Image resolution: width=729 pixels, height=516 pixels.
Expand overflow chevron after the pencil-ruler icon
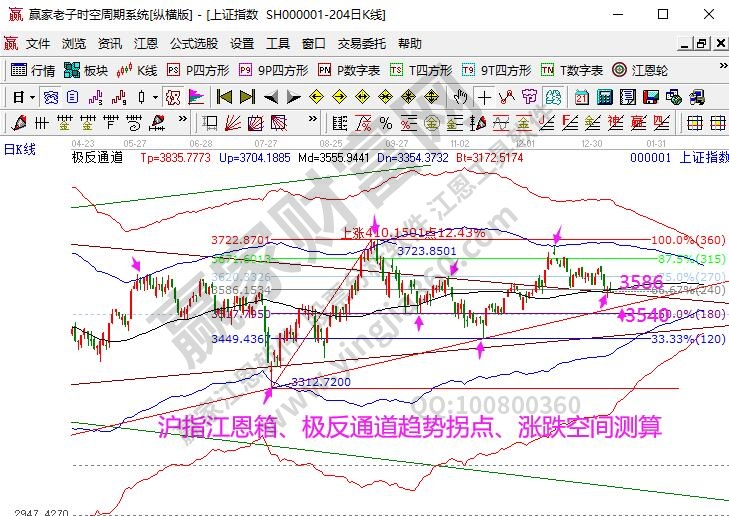tap(183, 119)
